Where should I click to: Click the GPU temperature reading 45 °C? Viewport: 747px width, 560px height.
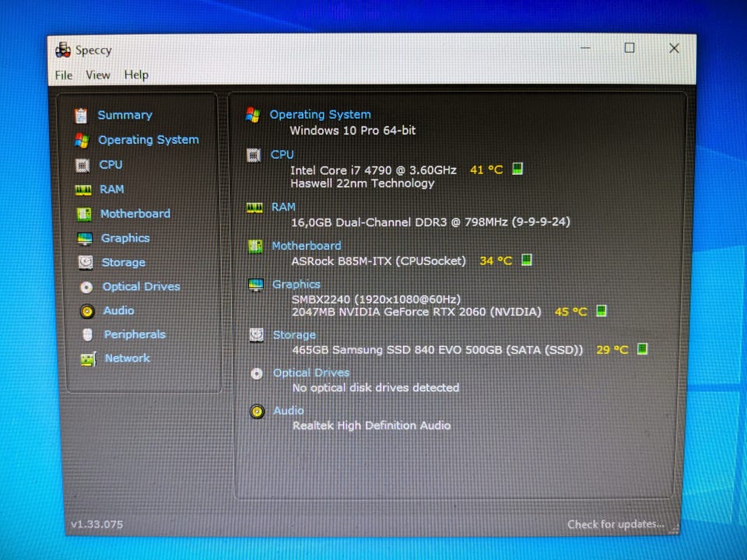[570, 311]
